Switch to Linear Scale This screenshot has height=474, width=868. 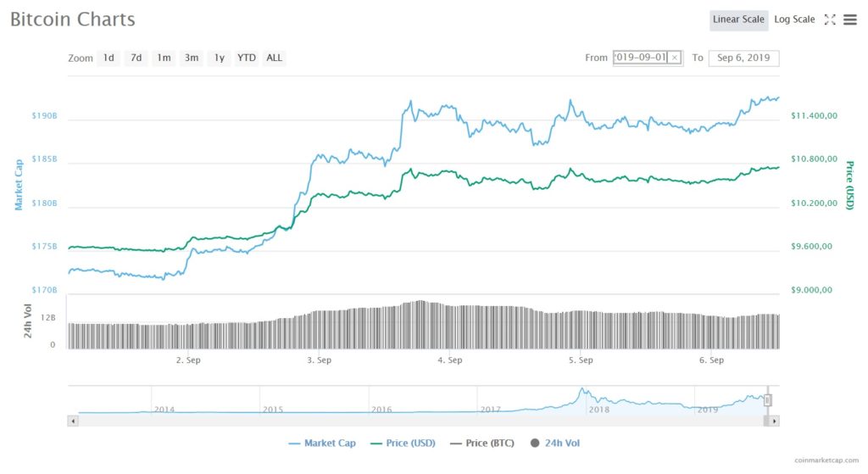click(738, 20)
